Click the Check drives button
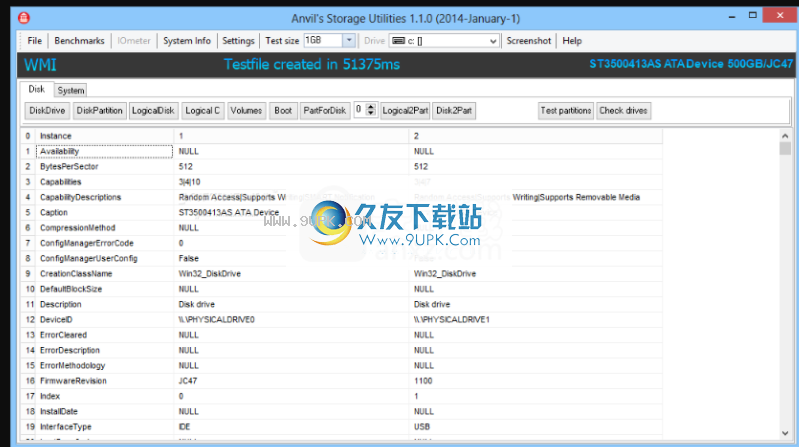 (623, 111)
